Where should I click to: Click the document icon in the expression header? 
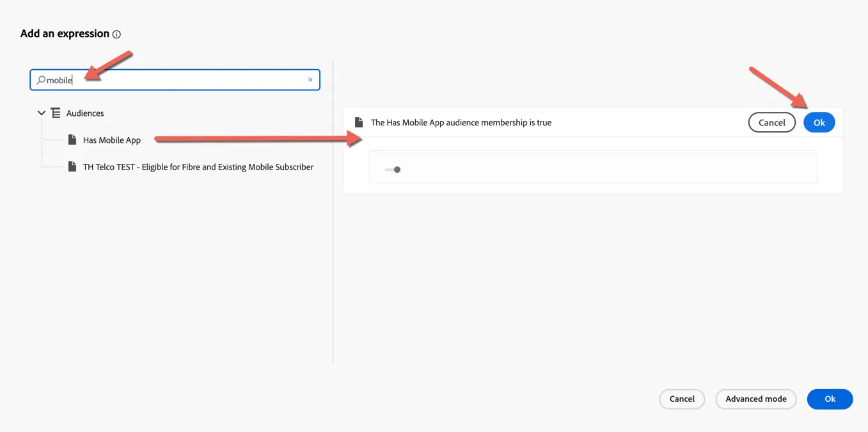point(359,122)
